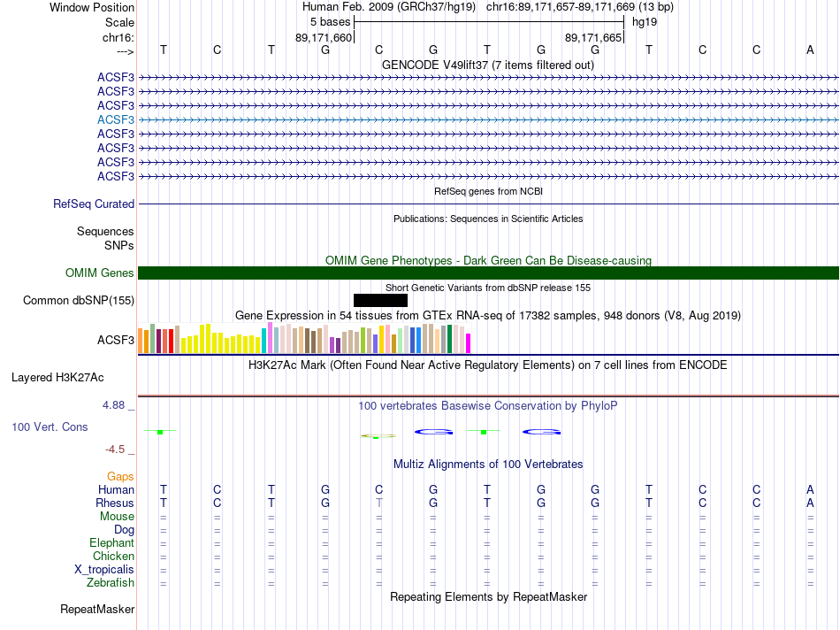Click the "RepeatMasker" track label
Image resolution: width=840 pixels, height=630 pixels.
pyautogui.click(x=97, y=609)
